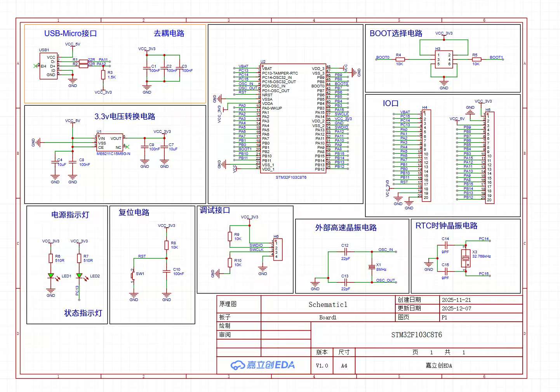Select resistor R7 510R
The image size is (560, 392).
(x=79, y=258)
